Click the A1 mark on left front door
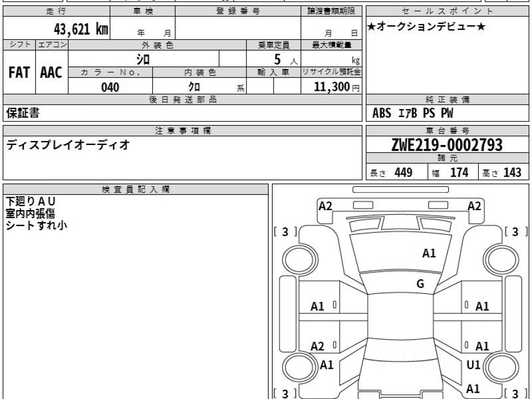The height and width of the screenshot is (399, 532). (317, 306)
